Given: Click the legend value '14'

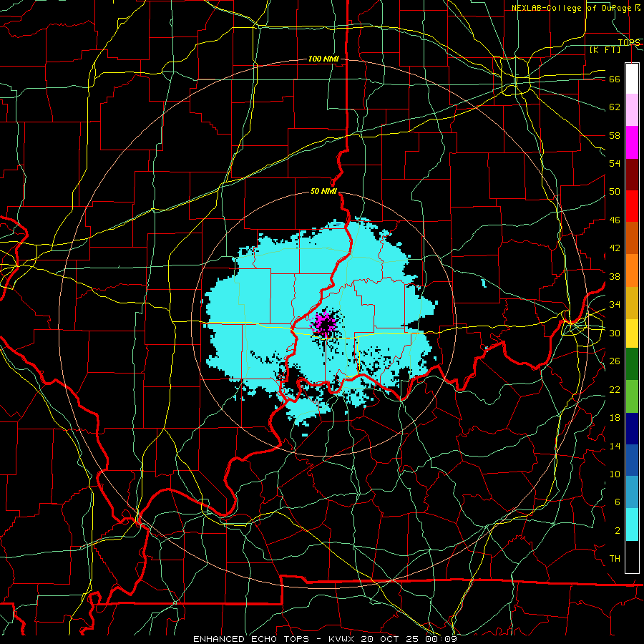Looking at the screenshot, I should point(615,446).
